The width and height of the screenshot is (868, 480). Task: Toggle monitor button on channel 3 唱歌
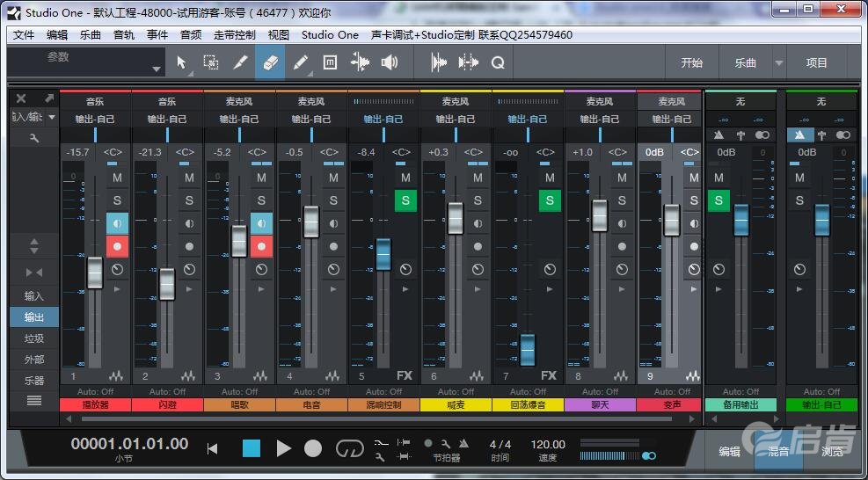[x=261, y=223]
